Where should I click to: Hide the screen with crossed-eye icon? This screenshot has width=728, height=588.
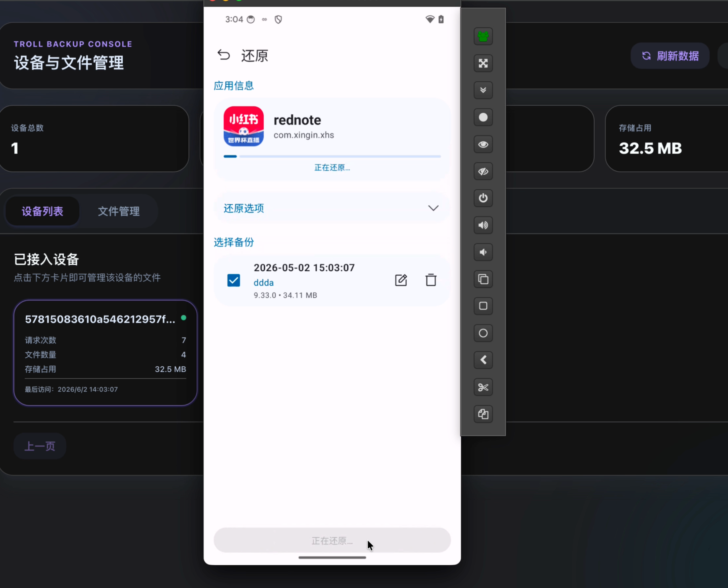(x=483, y=171)
